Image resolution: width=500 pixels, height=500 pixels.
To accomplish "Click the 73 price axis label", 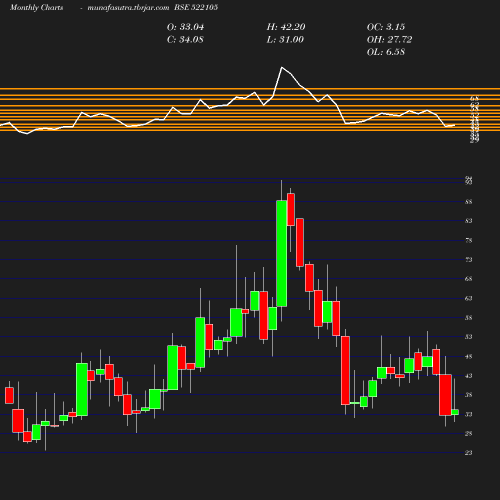I will tap(469, 259).
